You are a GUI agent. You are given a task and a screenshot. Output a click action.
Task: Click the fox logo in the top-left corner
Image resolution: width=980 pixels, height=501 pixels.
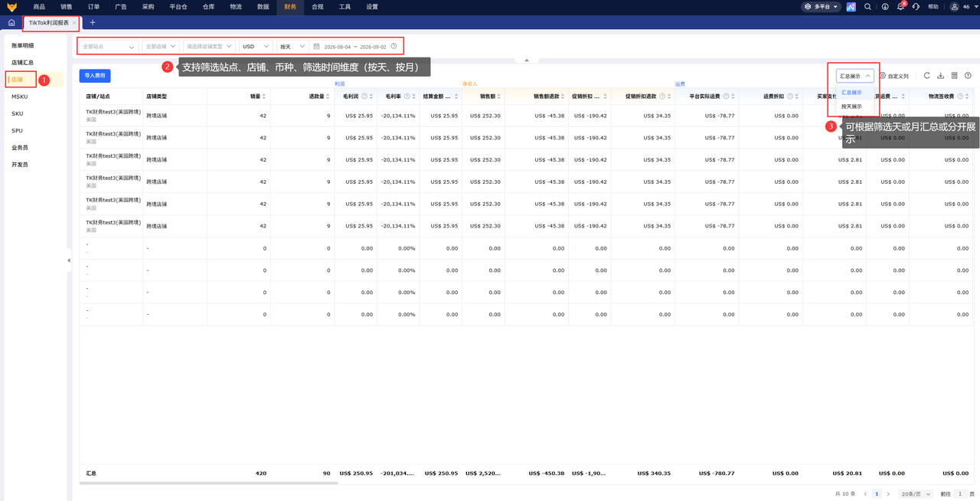click(11, 7)
